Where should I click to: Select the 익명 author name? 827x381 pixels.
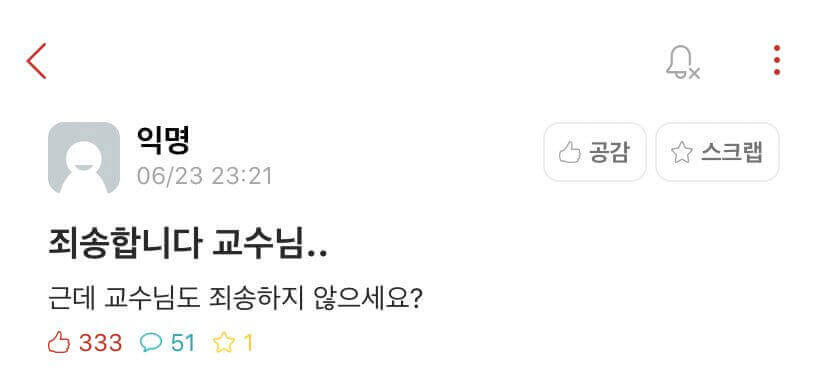point(162,140)
